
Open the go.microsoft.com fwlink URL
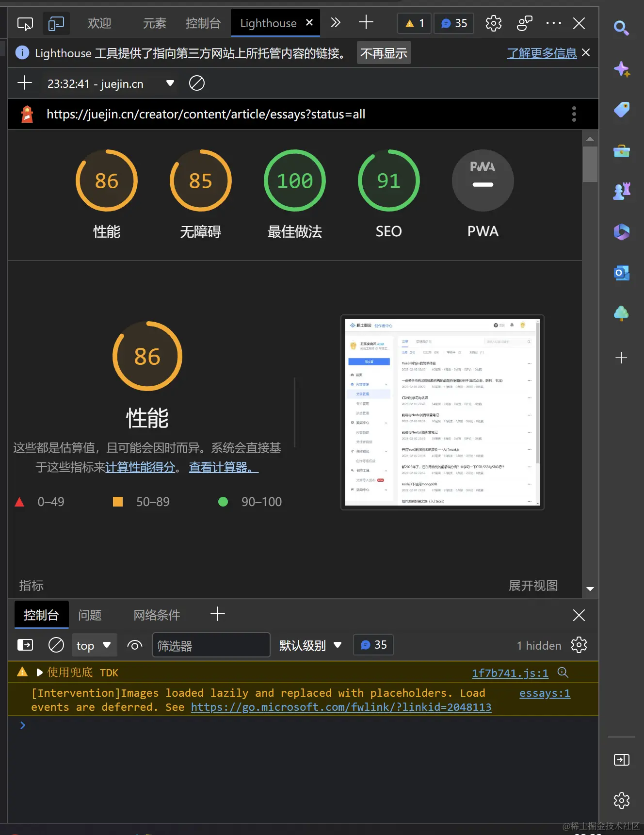point(341,707)
